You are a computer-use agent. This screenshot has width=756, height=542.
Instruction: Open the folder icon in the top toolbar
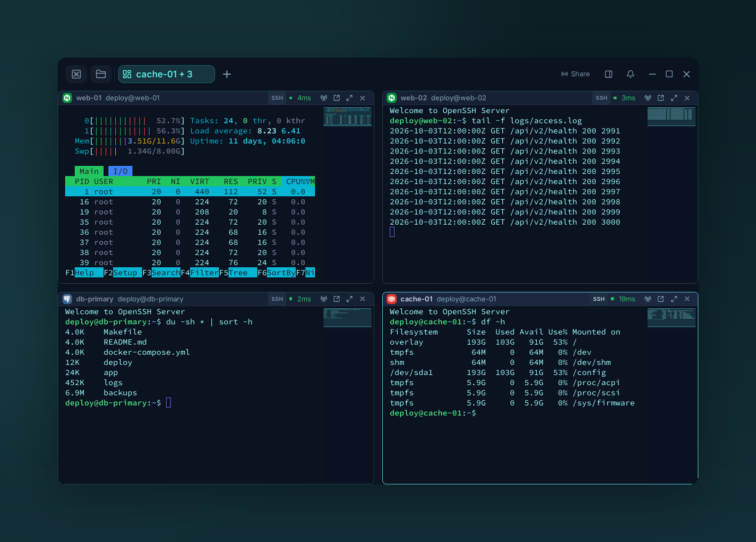pyautogui.click(x=101, y=74)
